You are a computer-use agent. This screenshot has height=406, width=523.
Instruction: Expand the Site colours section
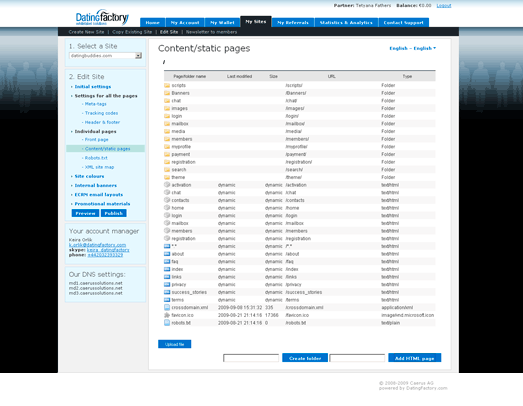tap(89, 176)
